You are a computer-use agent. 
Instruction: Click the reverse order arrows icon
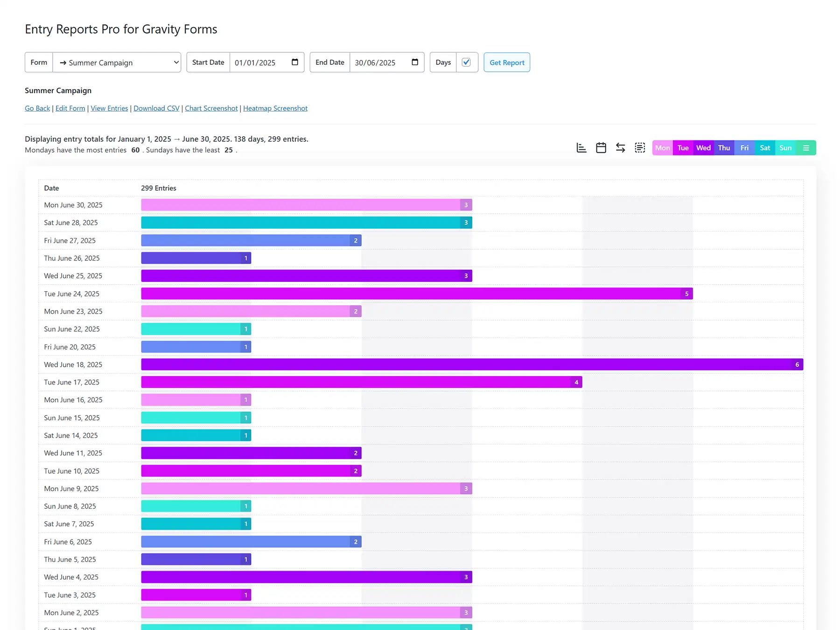coord(620,147)
